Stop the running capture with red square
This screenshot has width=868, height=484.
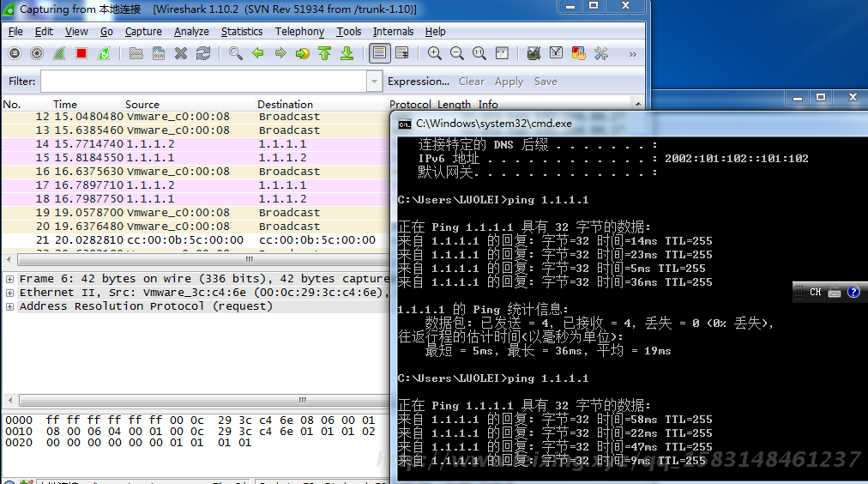[x=81, y=53]
